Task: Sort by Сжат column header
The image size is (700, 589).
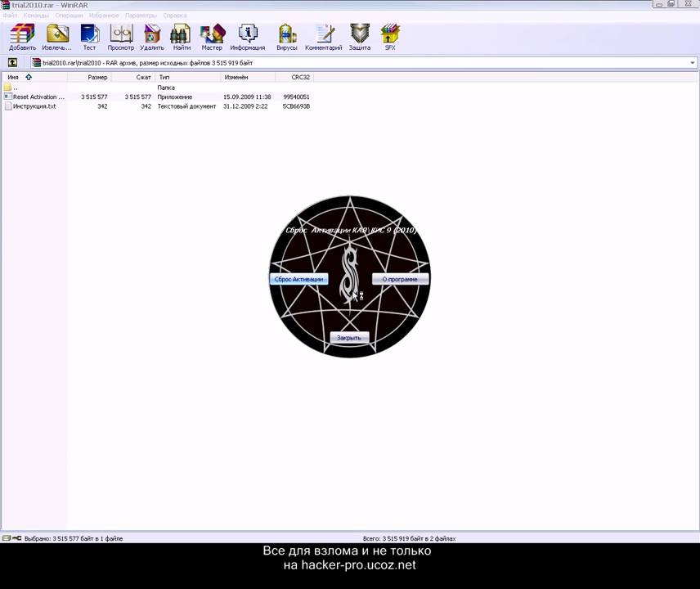Action: [133, 77]
